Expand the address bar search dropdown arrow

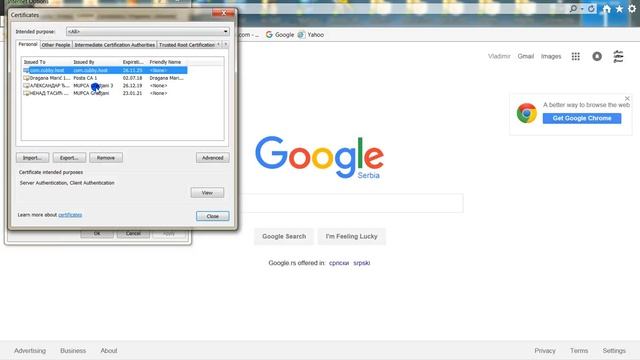582,9
